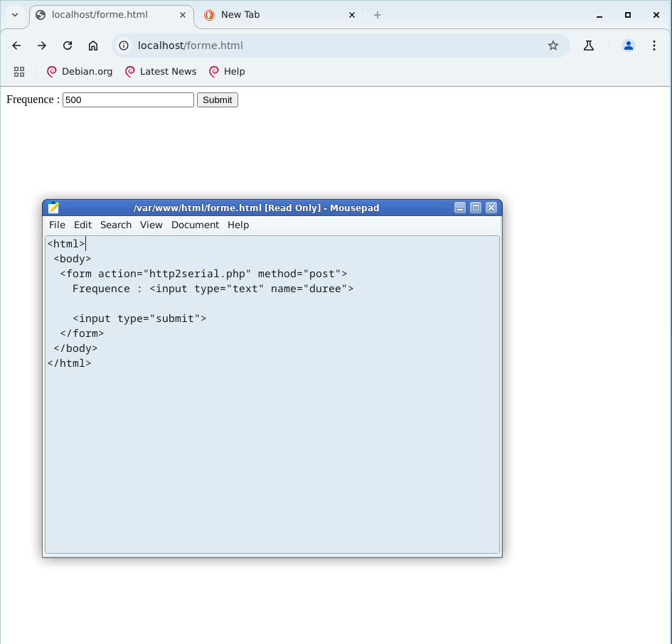672x644 pixels.
Task: Click the browser forward arrow
Action: point(42,45)
